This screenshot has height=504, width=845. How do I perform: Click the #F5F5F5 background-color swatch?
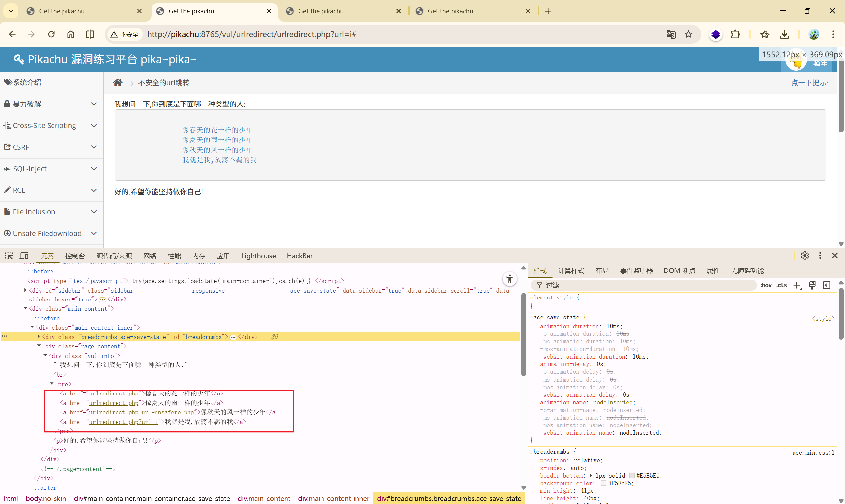click(603, 483)
